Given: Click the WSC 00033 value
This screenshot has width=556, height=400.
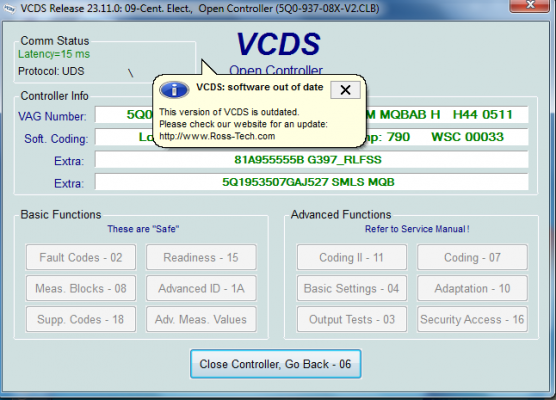Looking at the screenshot, I should click(x=467, y=137).
